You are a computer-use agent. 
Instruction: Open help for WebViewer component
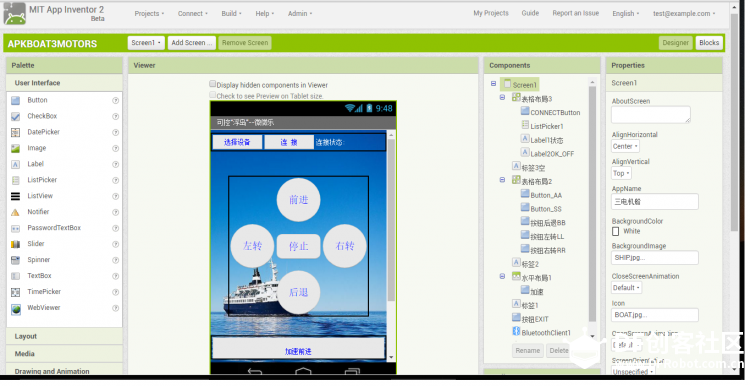pyautogui.click(x=115, y=308)
